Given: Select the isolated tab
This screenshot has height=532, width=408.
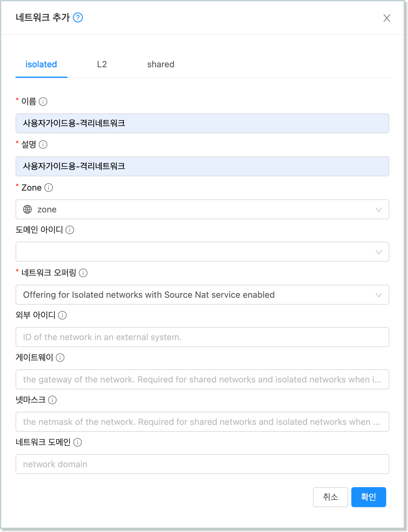Looking at the screenshot, I should (x=41, y=64).
